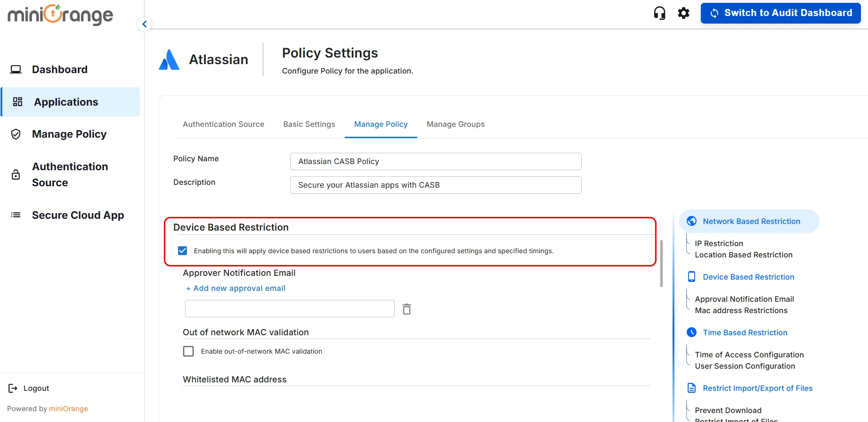Image resolution: width=868 pixels, height=422 pixels.
Task: Click Add new approval email link
Action: 235,288
